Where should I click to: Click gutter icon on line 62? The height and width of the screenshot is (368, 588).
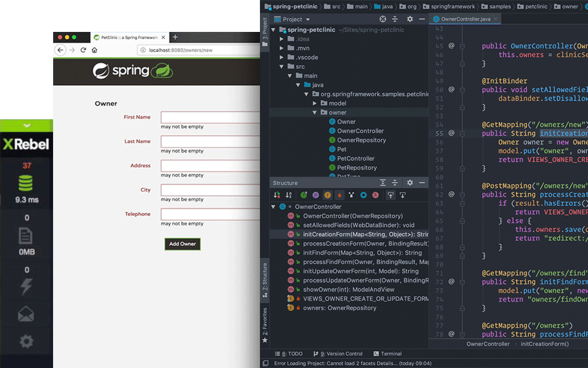coord(452,194)
